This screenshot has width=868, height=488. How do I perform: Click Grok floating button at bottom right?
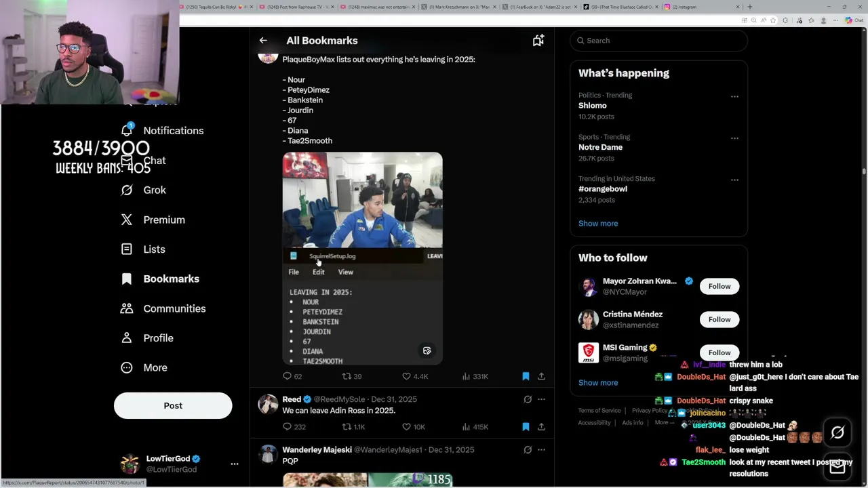click(837, 432)
